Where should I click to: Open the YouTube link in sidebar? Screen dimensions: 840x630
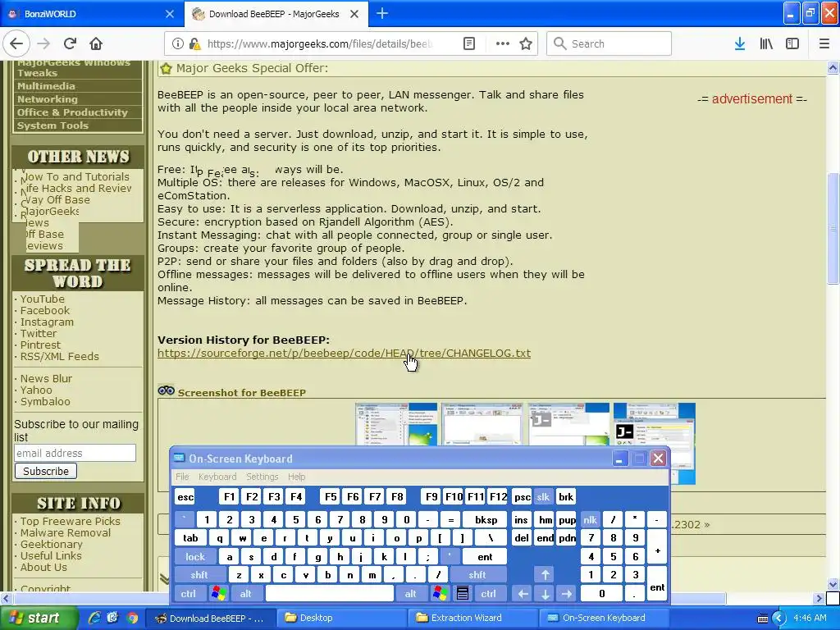(43, 299)
